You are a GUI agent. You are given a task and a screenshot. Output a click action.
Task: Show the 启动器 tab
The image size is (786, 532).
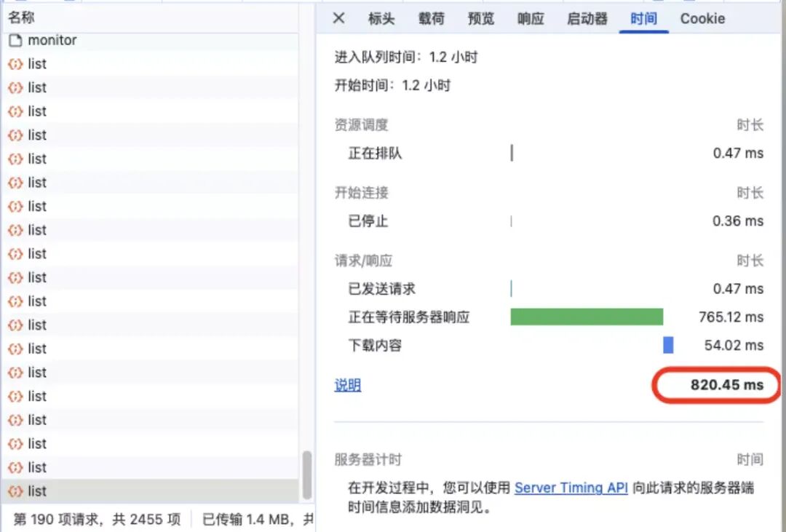(587, 18)
